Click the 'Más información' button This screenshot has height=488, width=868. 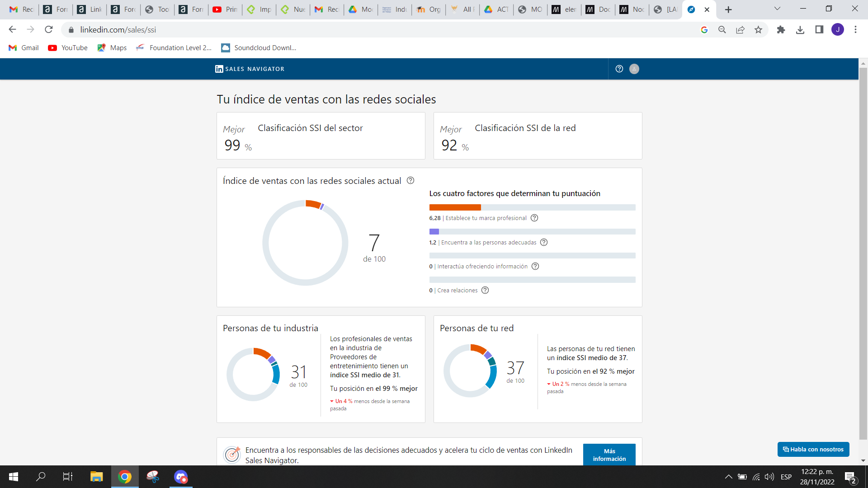point(609,455)
